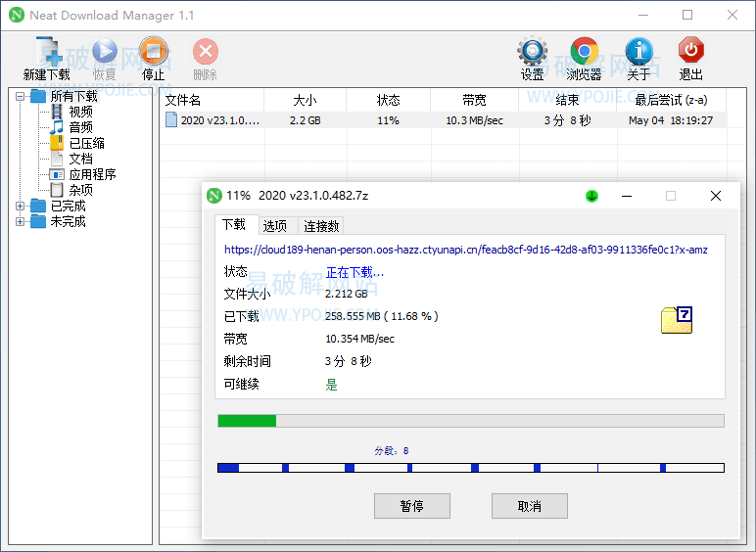This screenshot has height=552, width=756.
Task: Click Neat Download Manager logo in main title bar
Action: 17,15
